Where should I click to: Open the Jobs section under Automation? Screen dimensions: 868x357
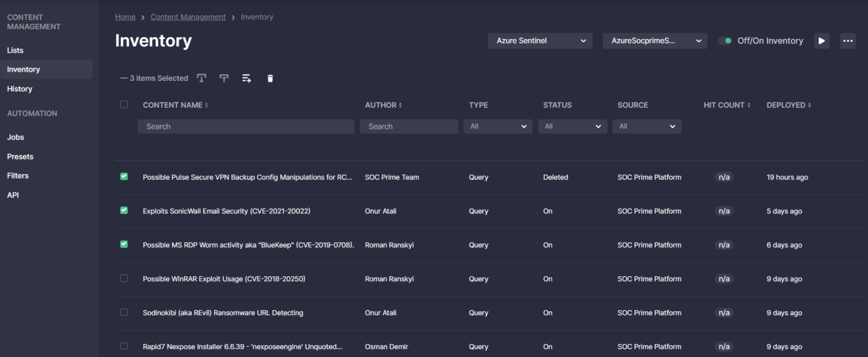click(15, 137)
